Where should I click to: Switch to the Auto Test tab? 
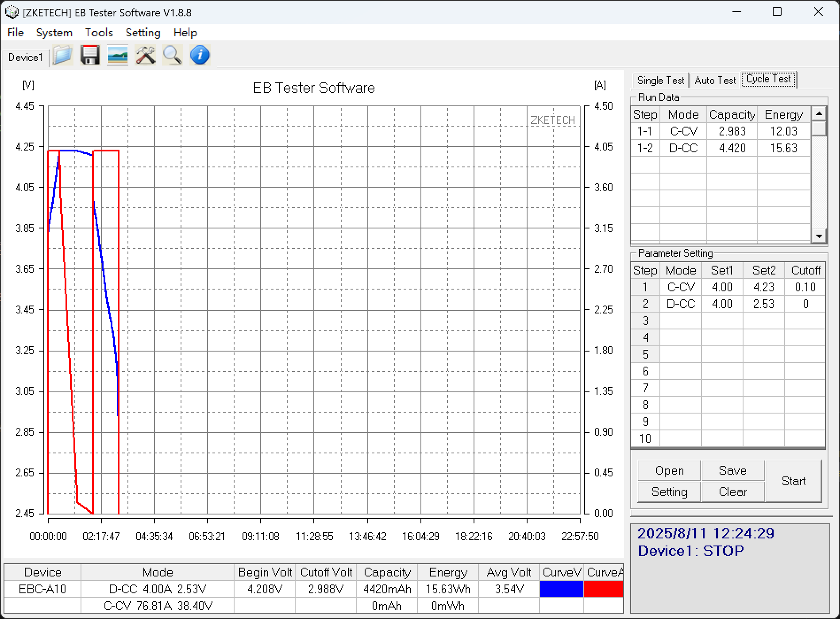pyautogui.click(x=715, y=81)
